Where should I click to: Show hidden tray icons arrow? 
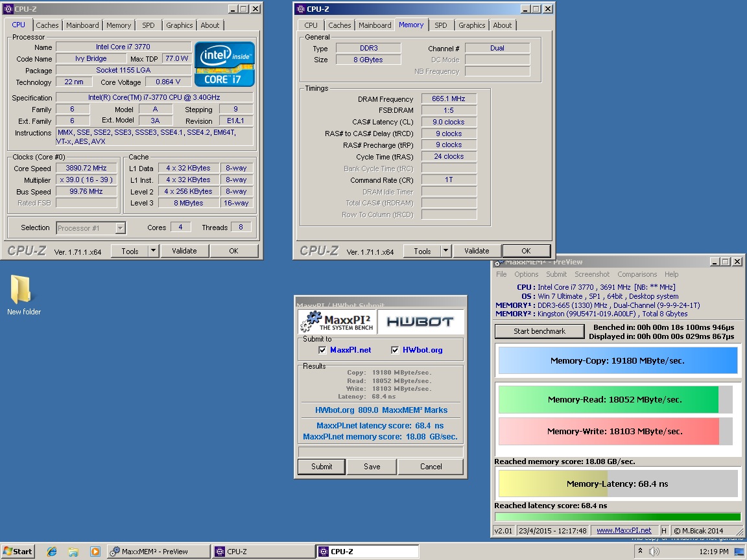pos(640,551)
